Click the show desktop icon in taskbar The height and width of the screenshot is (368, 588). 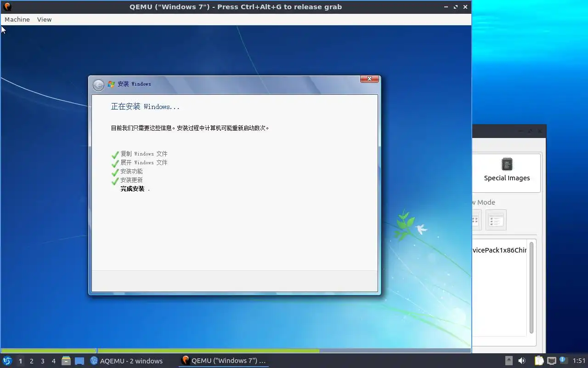pos(79,361)
